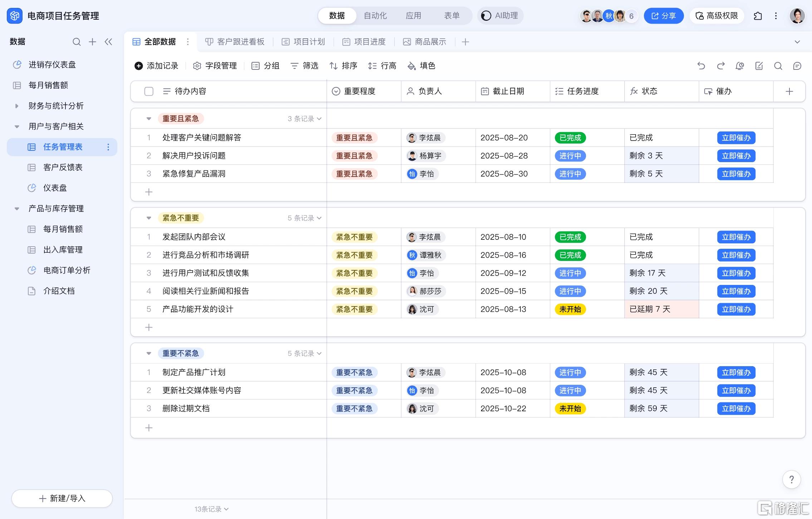Collapse the sidebar with double-arrow icon
Image resolution: width=812 pixels, height=519 pixels.
[108, 42]
